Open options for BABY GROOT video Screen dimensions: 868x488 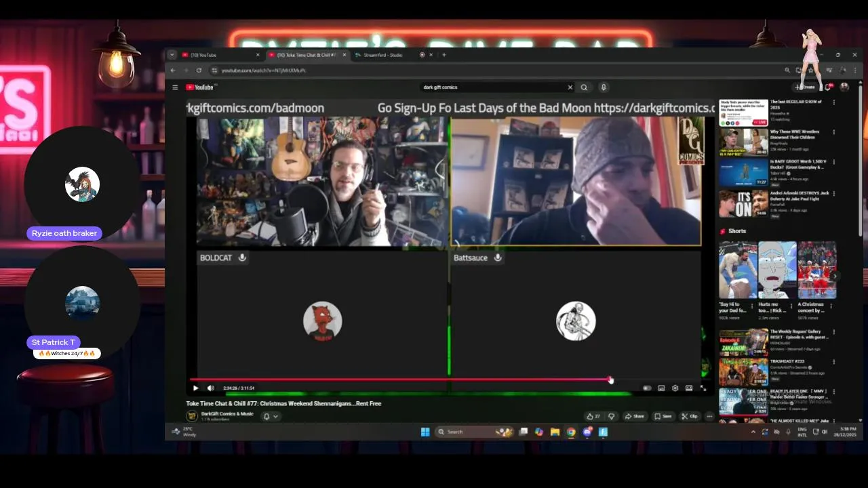(x=834, y=163)
